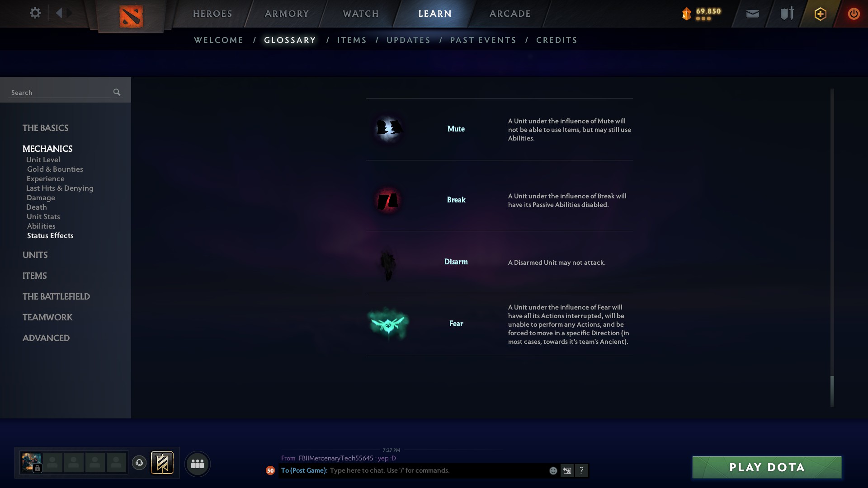Click the Dota 2 logo home icon
Screen dimensions: 868x488
tap(131, 16)
